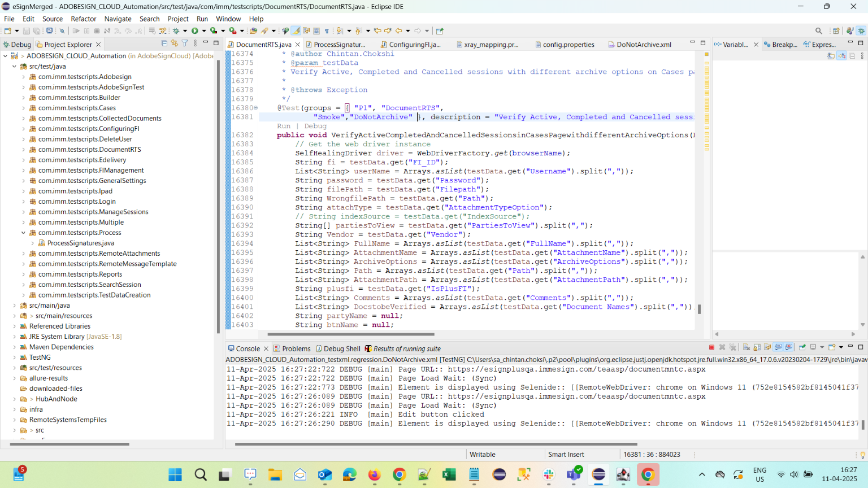Screen dimensions: 868x488
Task: Toggle Scroll Lock in Console toolbar
Action: click(x=757, y=347)
